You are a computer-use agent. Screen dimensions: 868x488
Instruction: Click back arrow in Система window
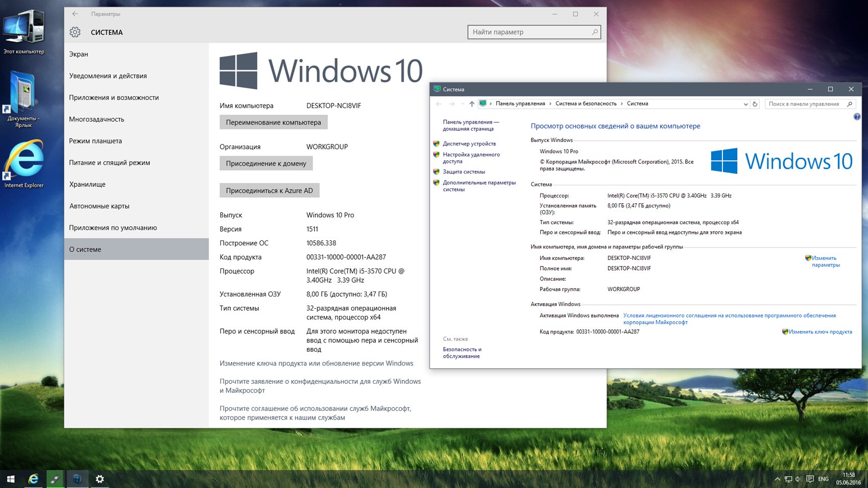coord(438,104)
